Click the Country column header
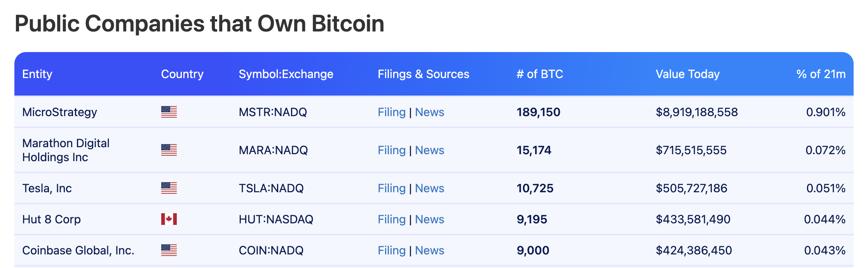868x268 pixels. (x=182, y=74)
